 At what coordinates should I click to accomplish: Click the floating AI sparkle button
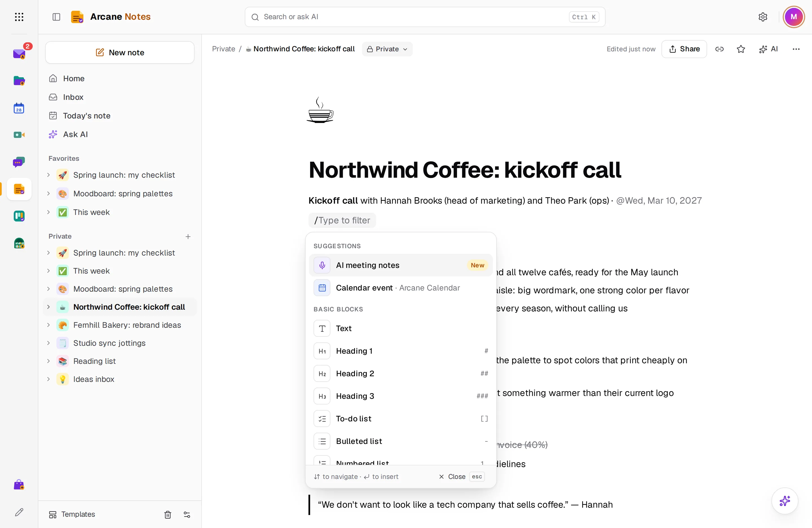pyautogui.click(x=785, y=501)
